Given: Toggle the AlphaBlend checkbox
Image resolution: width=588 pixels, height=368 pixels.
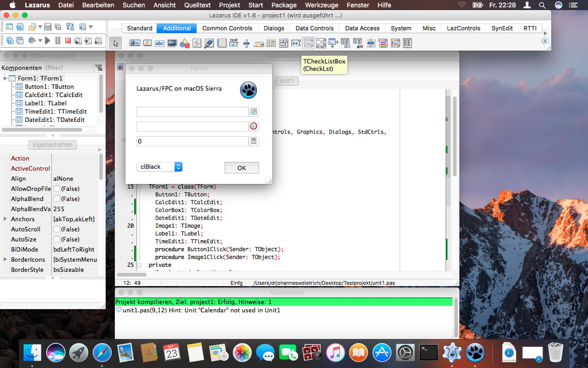Looking at the screenshot, I should pos(57,199).
